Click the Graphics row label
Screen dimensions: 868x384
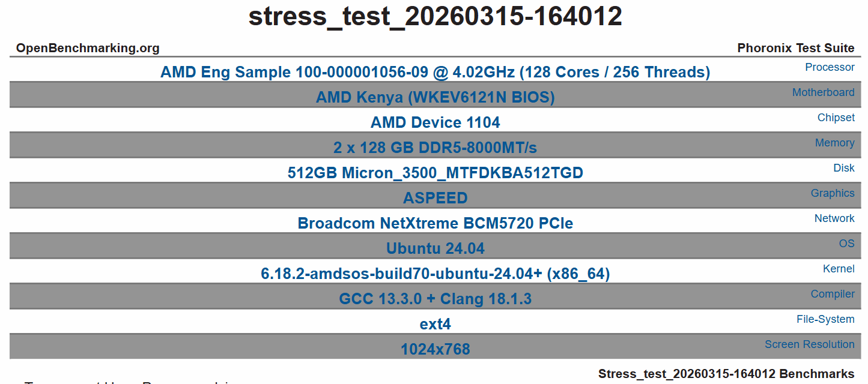click(833, 193)
